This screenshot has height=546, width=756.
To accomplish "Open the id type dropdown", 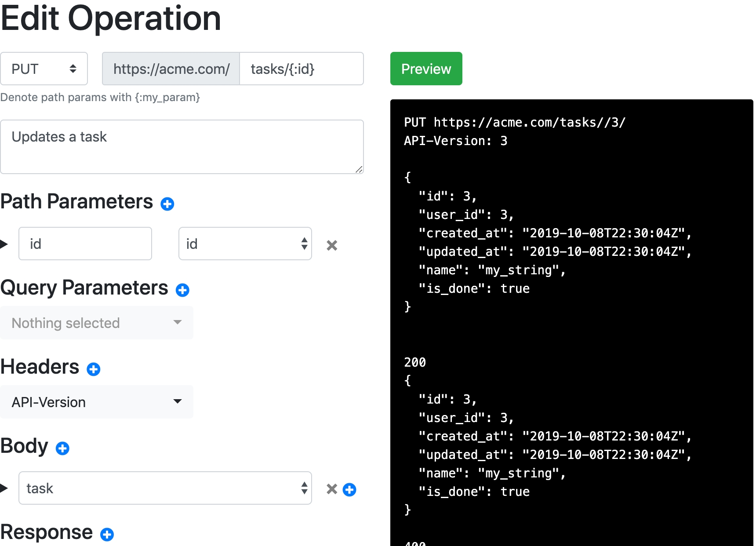I will coord(245,244).
